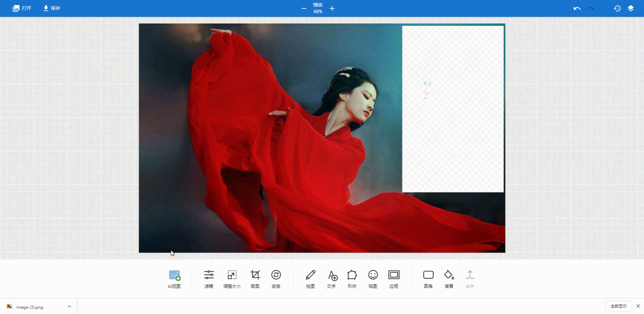Screen dimensions: 644x314
Task: Open the 边框 frame tool
Action: click(394, 279)
